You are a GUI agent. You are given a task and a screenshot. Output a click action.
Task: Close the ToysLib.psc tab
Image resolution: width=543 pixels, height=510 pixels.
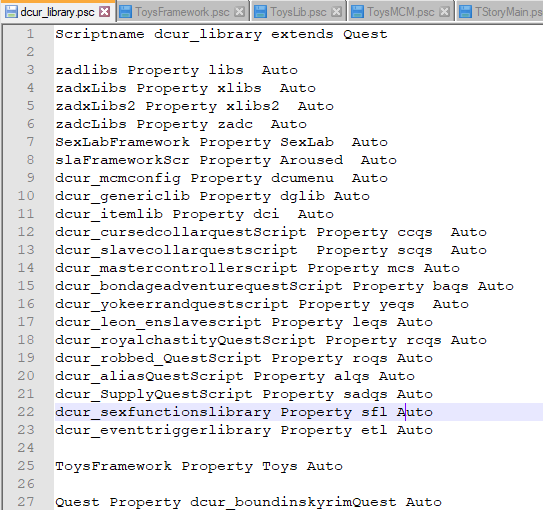click(336, 12)
